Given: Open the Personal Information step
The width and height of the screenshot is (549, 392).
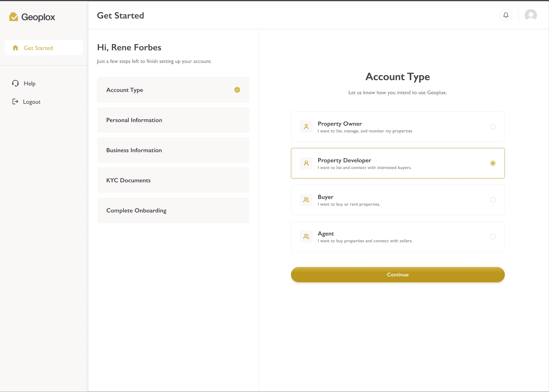Looking at the screenshot, I should click(173, 120).
